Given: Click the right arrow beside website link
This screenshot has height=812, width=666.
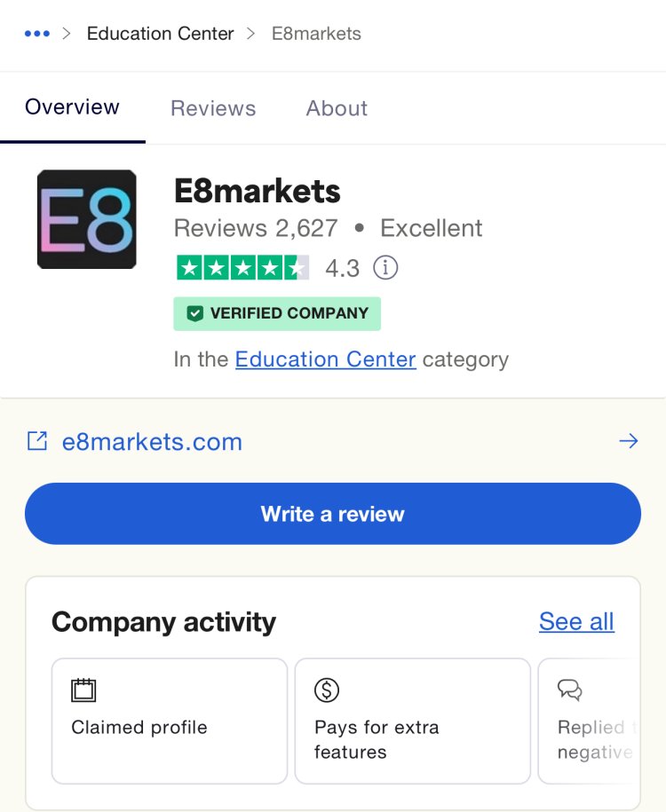Looking at the screenshot, I should tap(629, 441).
